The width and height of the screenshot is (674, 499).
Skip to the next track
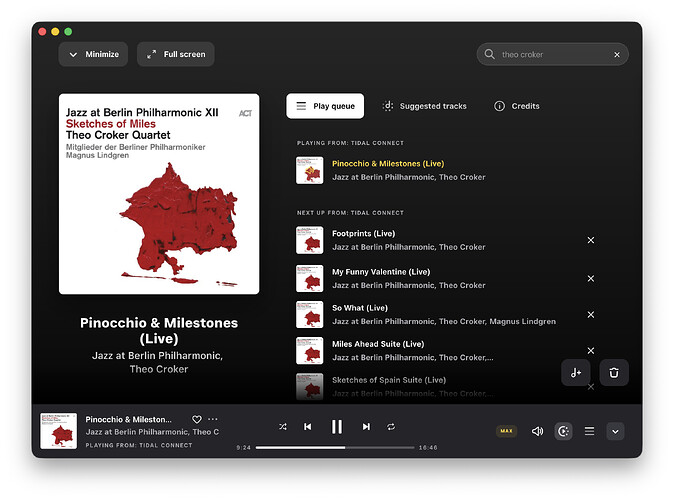point(366,427)
